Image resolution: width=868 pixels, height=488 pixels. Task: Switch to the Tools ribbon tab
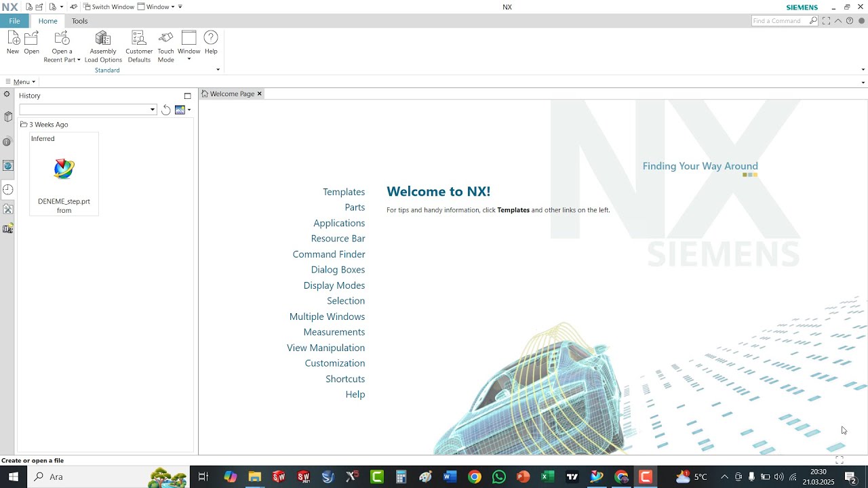click(79, 21)
